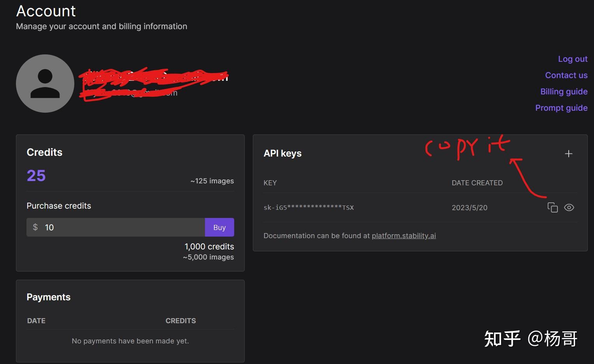This screenshot has width=594, height=364.
Task: Click the Account page heading
Action: (46, 11)
